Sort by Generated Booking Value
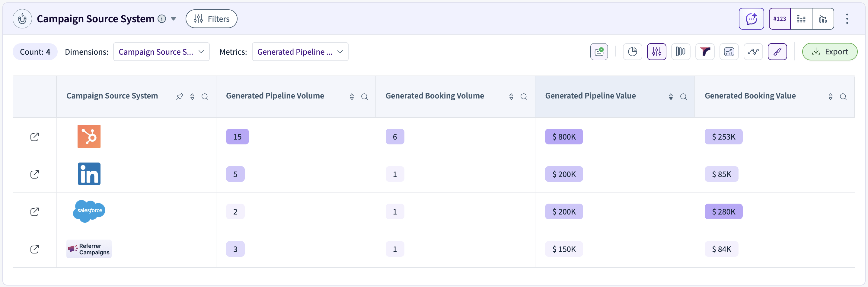 tap(830, 97)
